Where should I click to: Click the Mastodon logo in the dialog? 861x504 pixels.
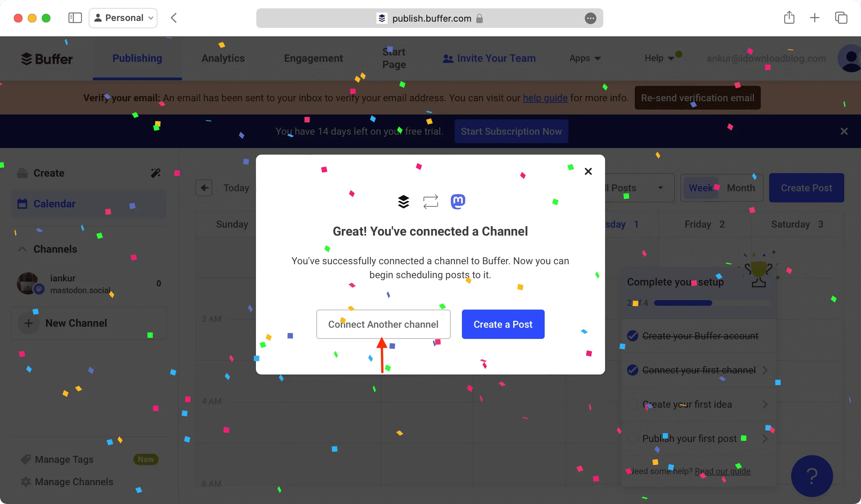pyautogui.click(x=458, y=202)
